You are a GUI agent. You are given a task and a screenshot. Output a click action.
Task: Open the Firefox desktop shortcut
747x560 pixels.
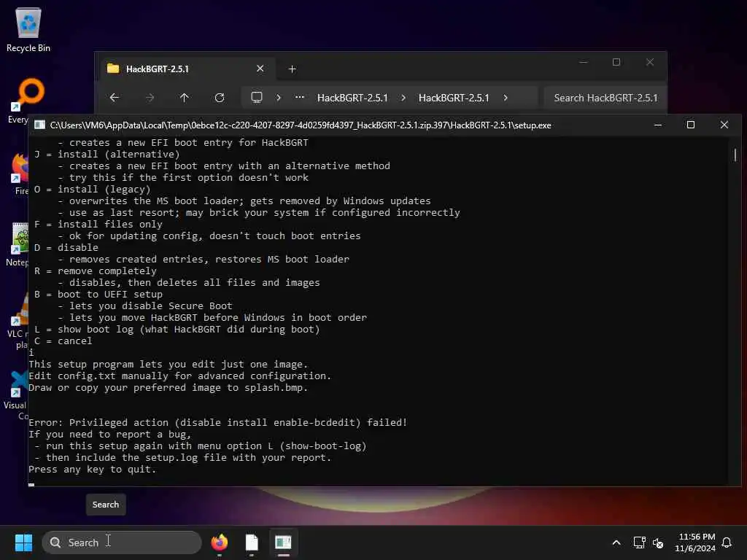click(19, 174)
